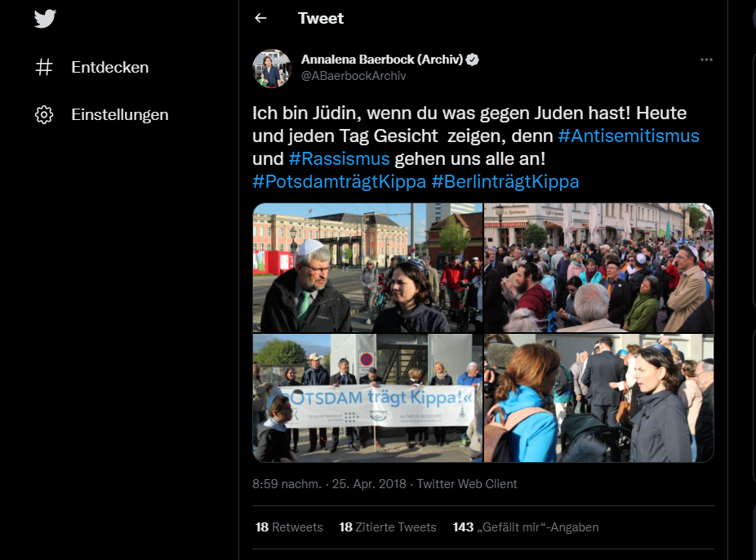The image size is (756, 560).
Task: View the 143 Gefällt mir-Angaben
Action: tap(526, 527)
